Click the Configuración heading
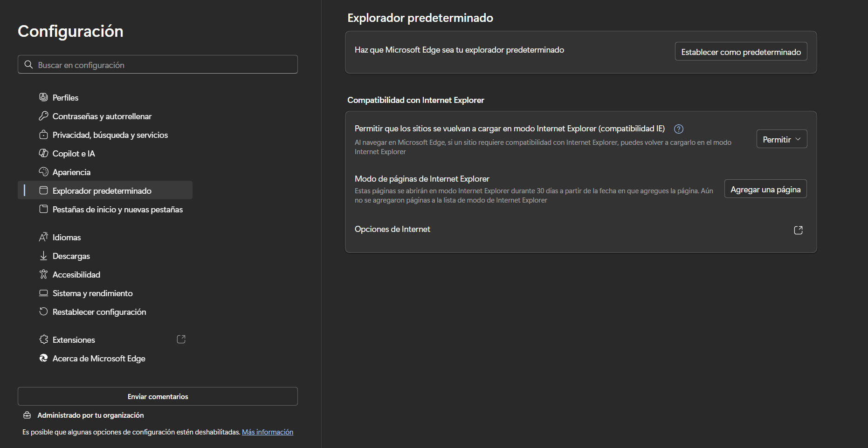This screenshot has height=448, width=868. pyautogui.click(x=70, y=31)
